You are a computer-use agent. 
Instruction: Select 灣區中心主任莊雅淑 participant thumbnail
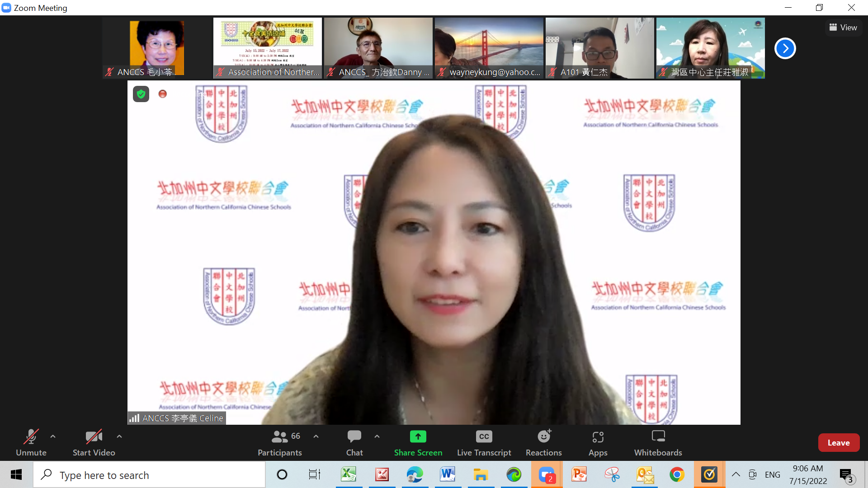[x=711, y=48]
